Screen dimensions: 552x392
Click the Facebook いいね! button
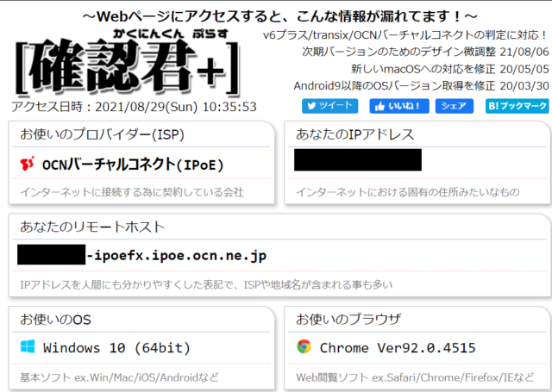pos(399,106)
